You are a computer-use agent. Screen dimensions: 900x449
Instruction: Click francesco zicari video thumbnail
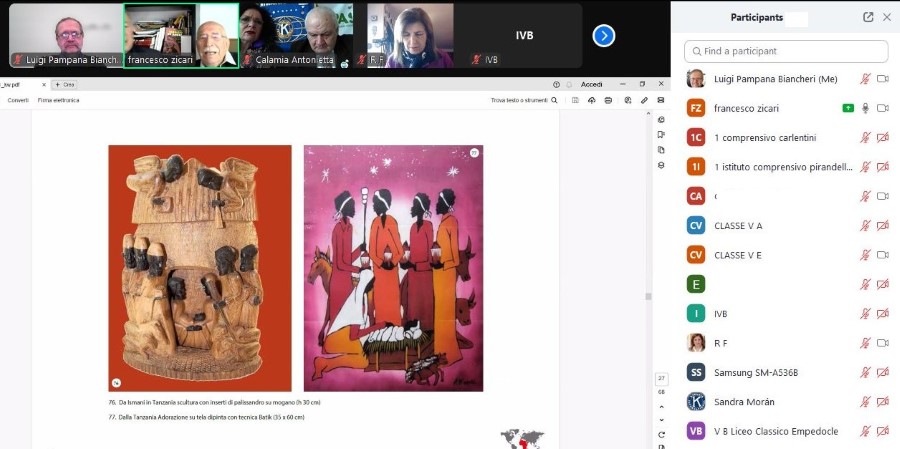(181, 36)
